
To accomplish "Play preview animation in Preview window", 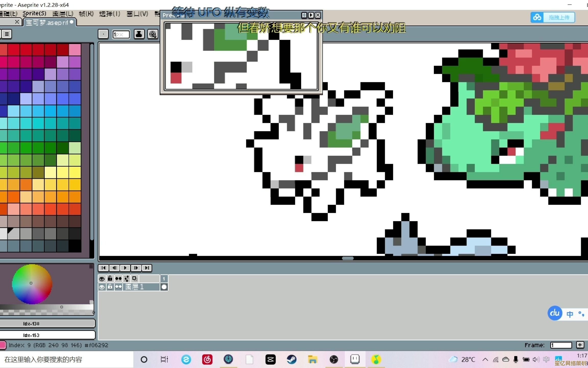I will [311, 15].
